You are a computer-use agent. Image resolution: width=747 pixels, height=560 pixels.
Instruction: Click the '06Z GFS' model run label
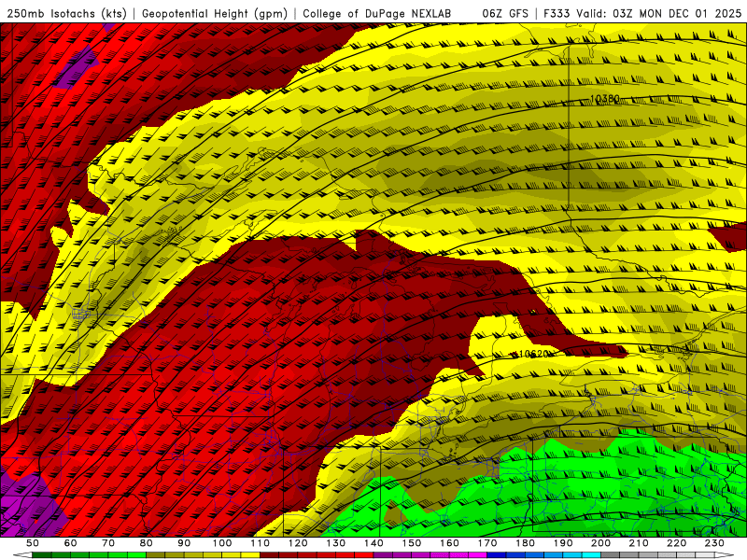[x=505, y=14]
